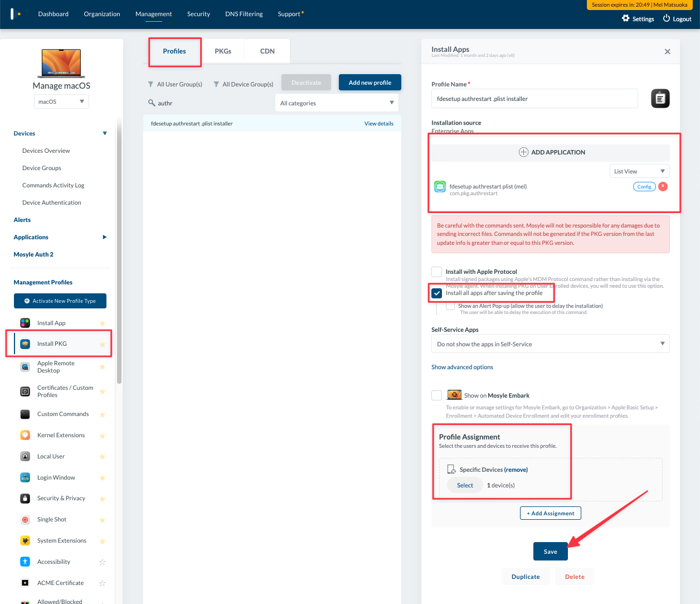This screenshot has height=604, width=700.
Task: Remove fdesetup authrestart app with red X
Action: 663,186
